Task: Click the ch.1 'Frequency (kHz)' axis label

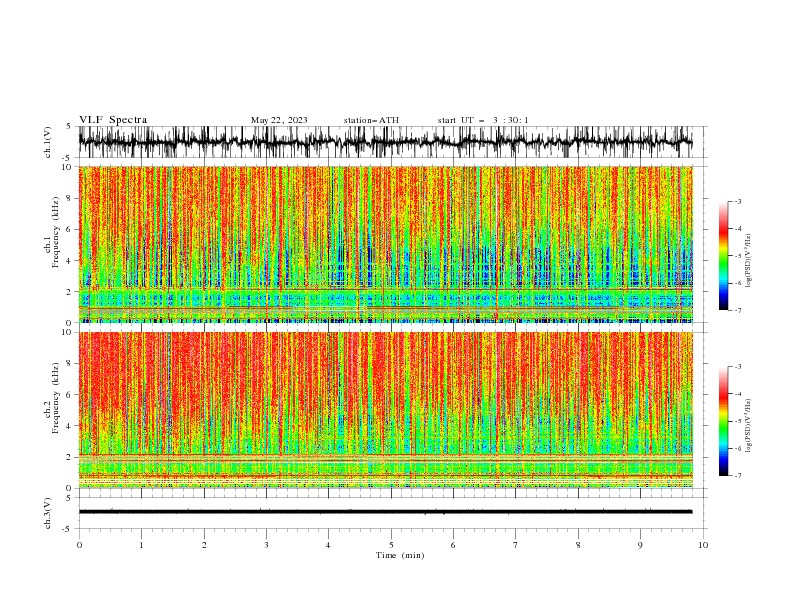Action: click(x=56, y=233)
